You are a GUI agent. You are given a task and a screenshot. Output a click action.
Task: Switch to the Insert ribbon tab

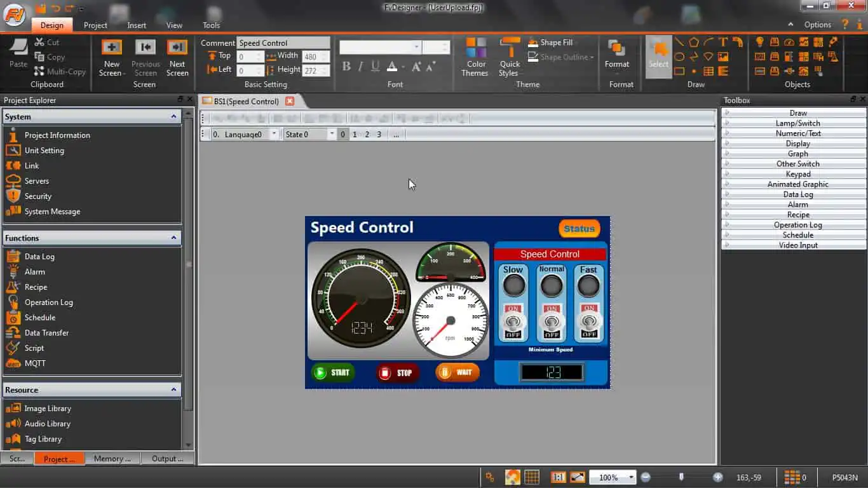[137, 25]
